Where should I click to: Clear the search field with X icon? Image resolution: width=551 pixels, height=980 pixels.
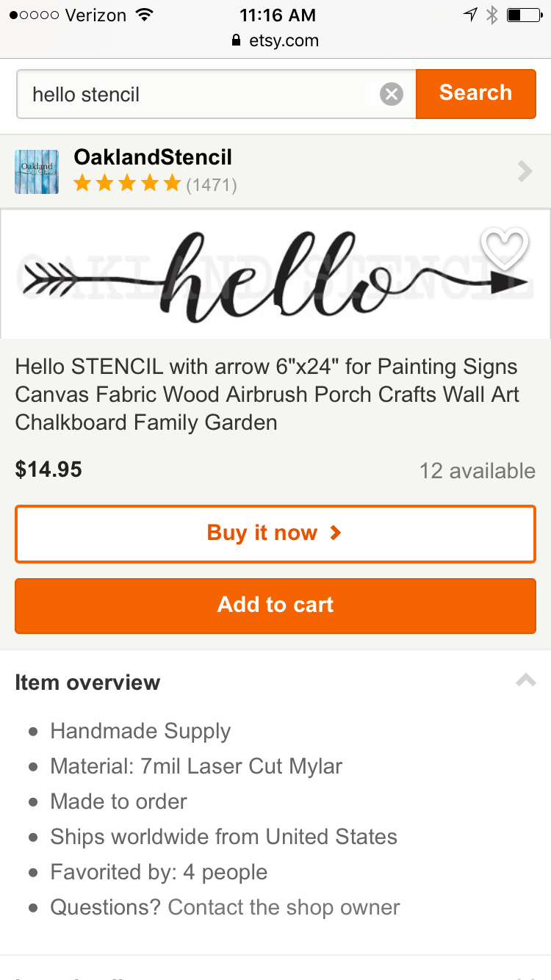click(x=392, y=94)
